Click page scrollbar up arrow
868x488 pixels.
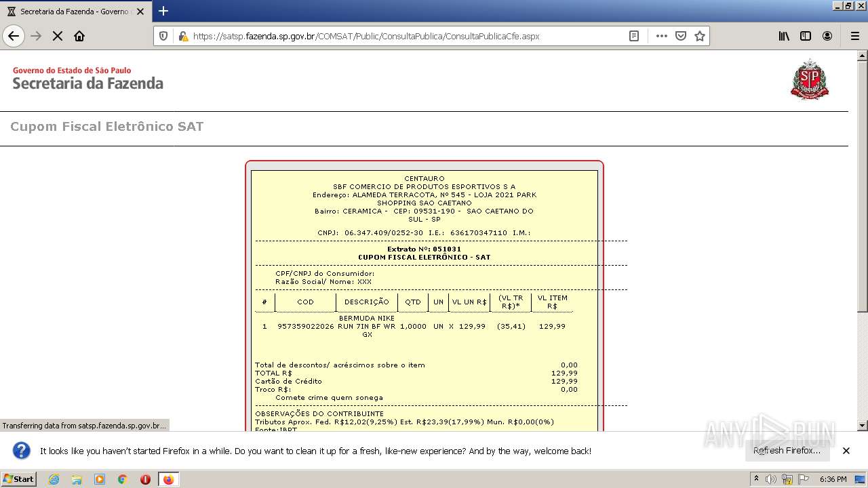pyautogui.click(x=862, y=55)
